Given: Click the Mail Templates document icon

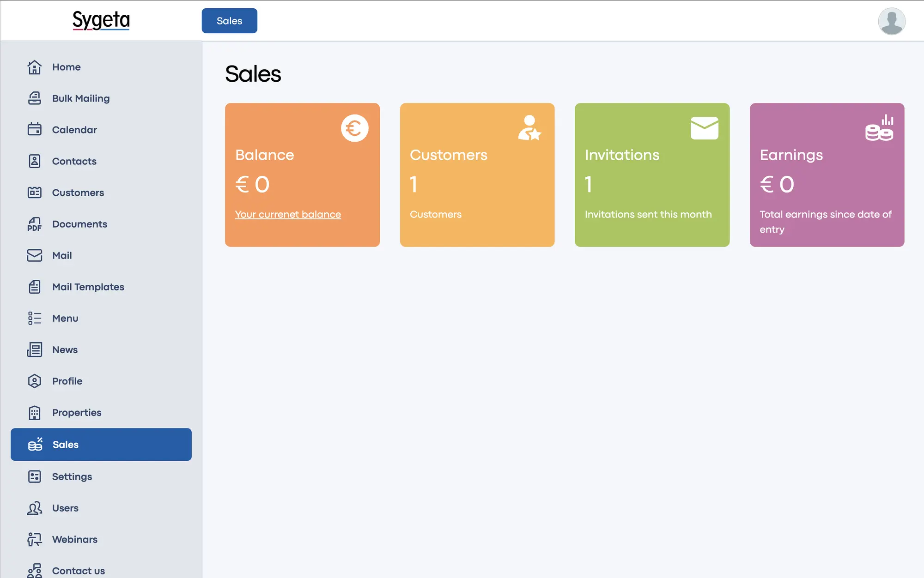Looking at the screenshot, I should (x=35, y=287).
